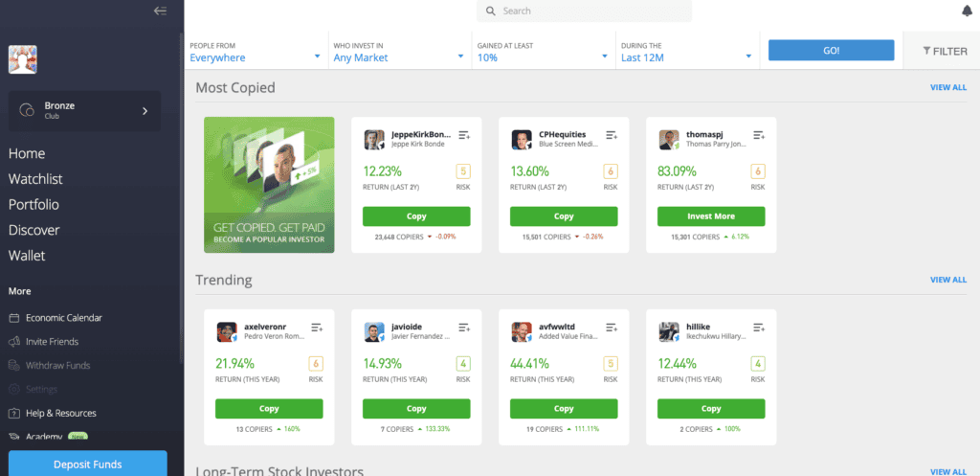Open the During The Last 12M dropdown
980x476 pixels.
[687, 52]
